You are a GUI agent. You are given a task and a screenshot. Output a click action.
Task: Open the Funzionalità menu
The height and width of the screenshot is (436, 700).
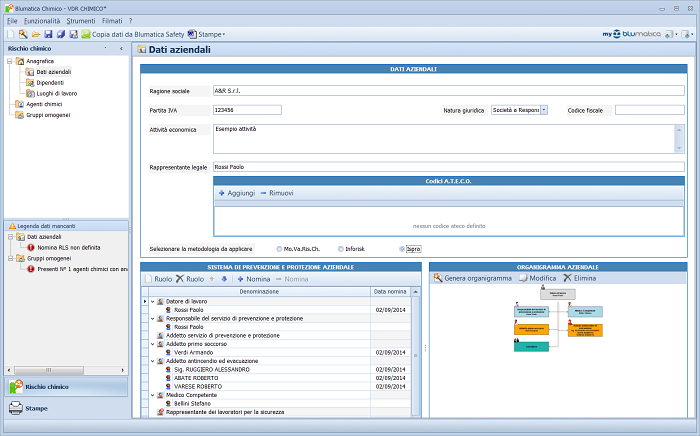click(x=42, y=20)
